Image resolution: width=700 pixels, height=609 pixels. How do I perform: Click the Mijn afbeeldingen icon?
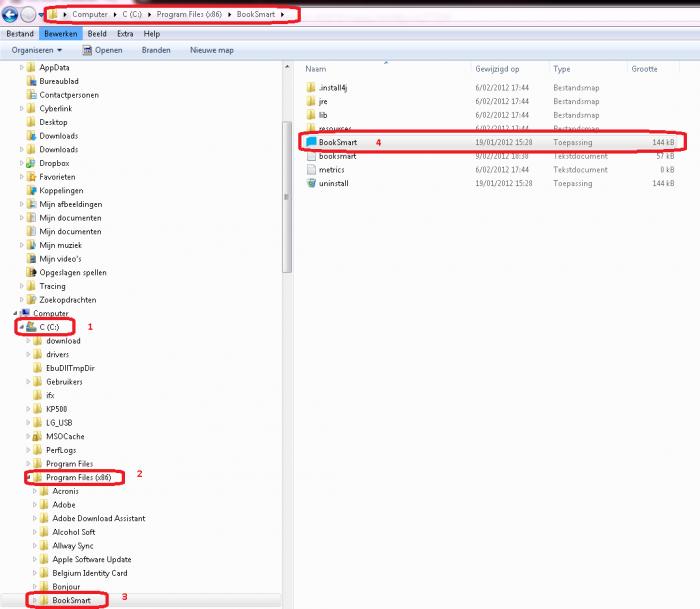pyautogui.click(x=31, y=204)
